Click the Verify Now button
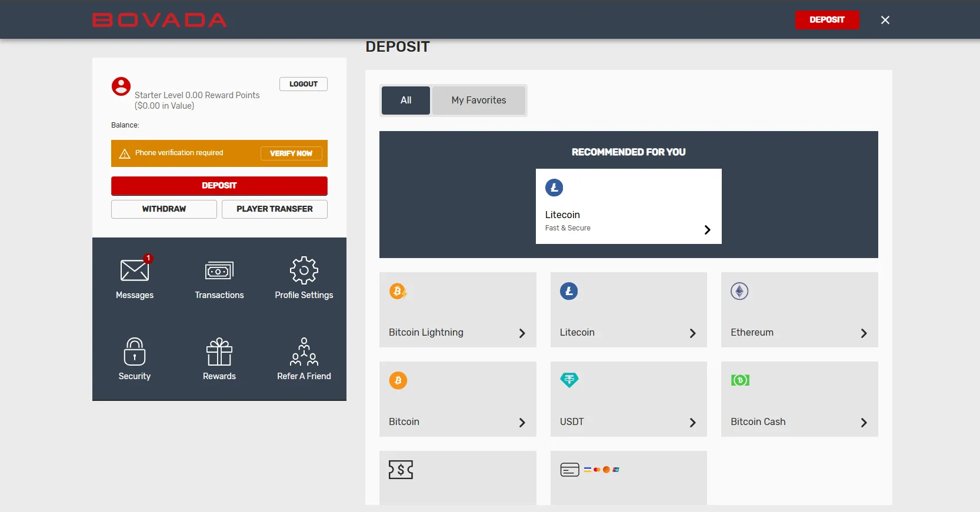Viewport: 980px width, 512px height. pyautogui.click(x=291, y=153)
